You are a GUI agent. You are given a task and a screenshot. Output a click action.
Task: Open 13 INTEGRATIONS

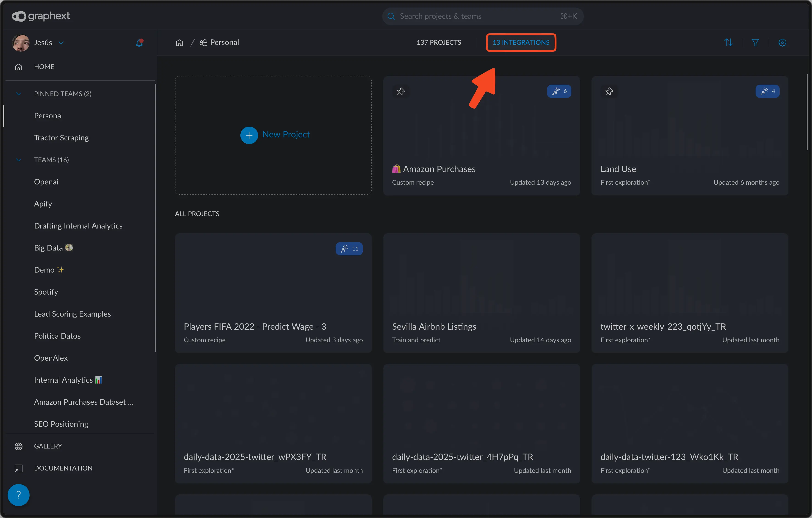tap(521, 42)
